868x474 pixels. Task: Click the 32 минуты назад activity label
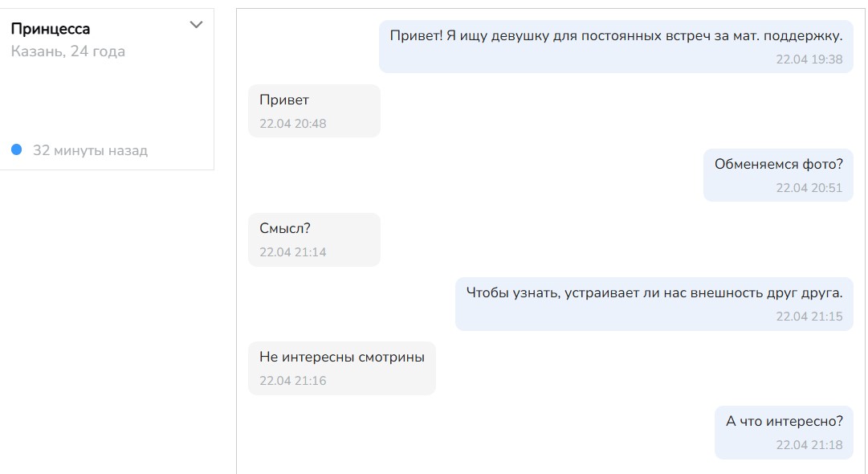pos(90,150)
